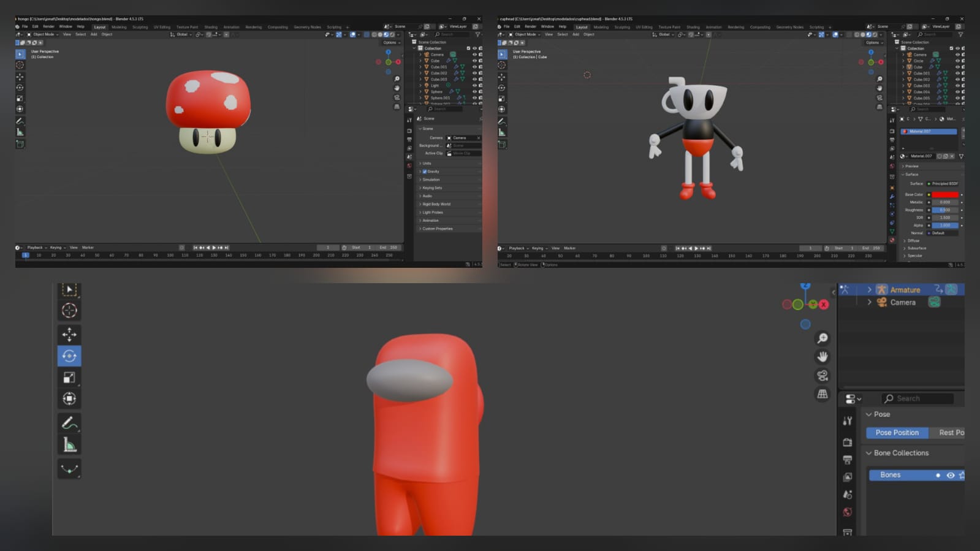
Task: Select the Move tool in the bottom viewport
Action: [x=69, y=334]
